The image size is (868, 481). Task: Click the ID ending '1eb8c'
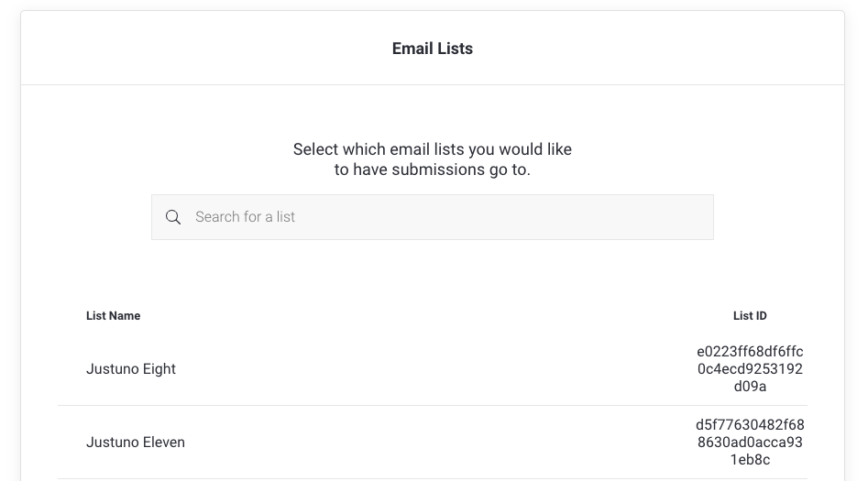coord(750,460)
